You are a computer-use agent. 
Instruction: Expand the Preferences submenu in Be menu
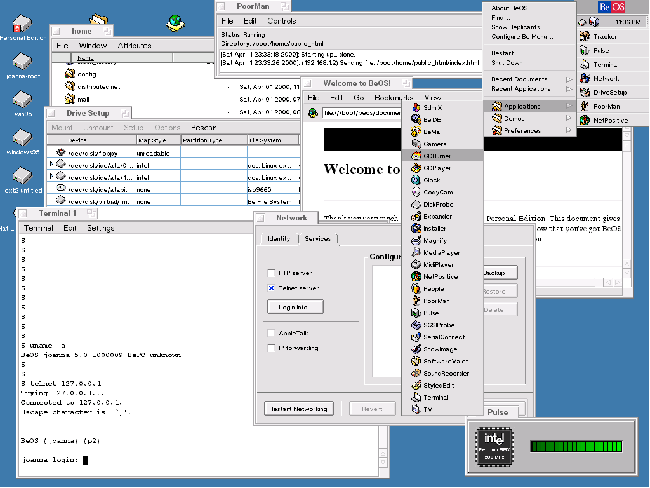click(529, 131)
